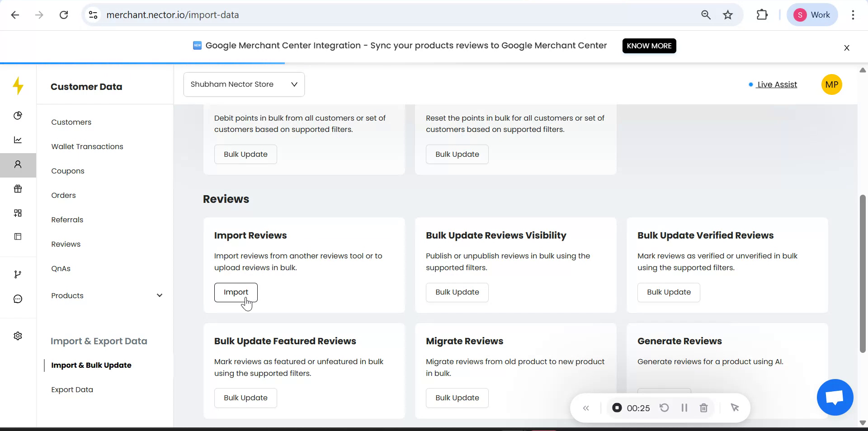Screen dimensions: 868x431
Task: Open the blue chat support widget
Action: 835,398
